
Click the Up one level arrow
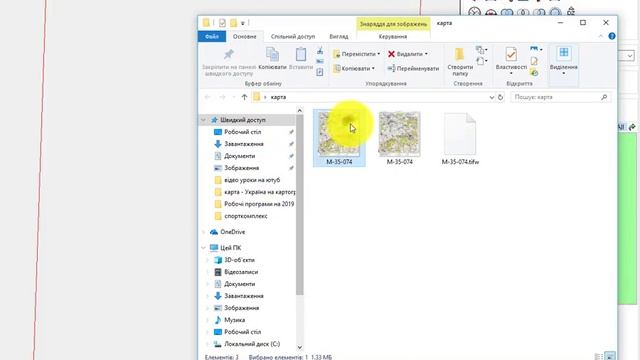(x=244, y=97)
